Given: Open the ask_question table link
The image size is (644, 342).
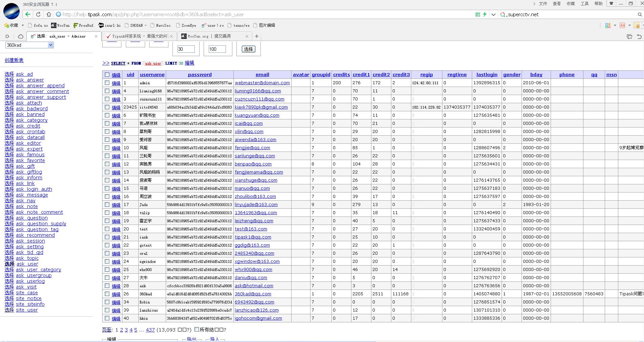Looking at the screenshot, I should 32,218.
